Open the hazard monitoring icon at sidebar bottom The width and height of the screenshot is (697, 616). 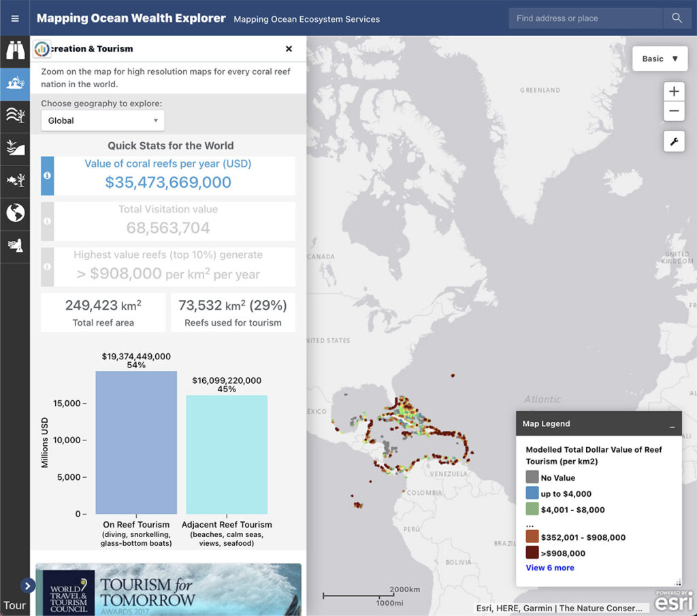(15, 244)
